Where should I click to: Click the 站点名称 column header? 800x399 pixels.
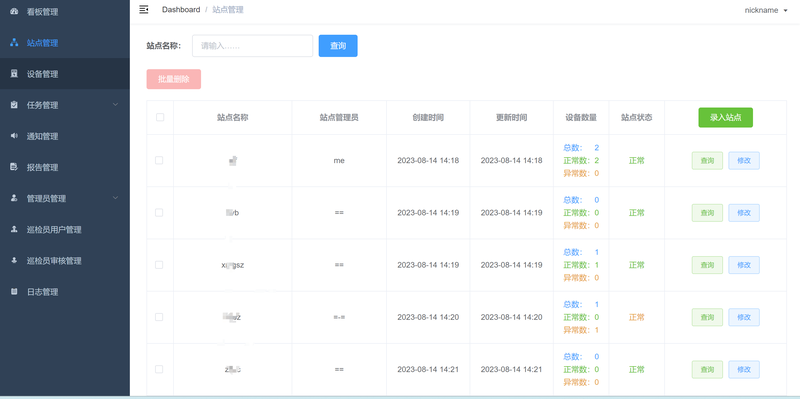(x=233, y=117)
